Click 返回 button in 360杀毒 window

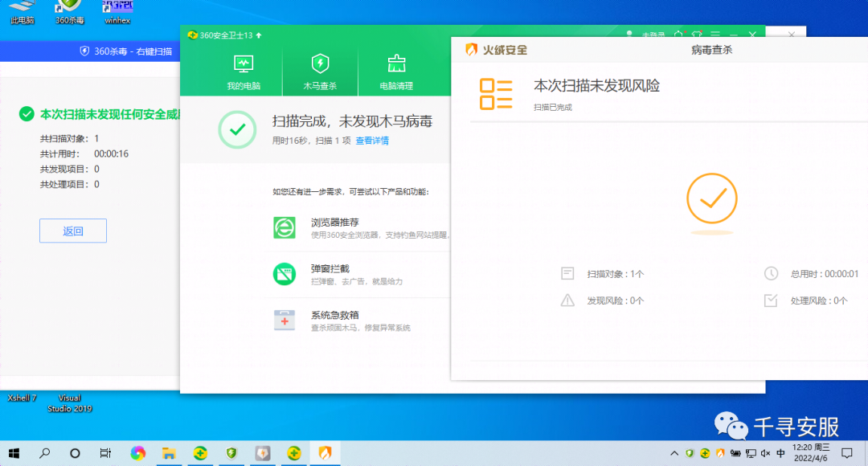coord(73,231)
